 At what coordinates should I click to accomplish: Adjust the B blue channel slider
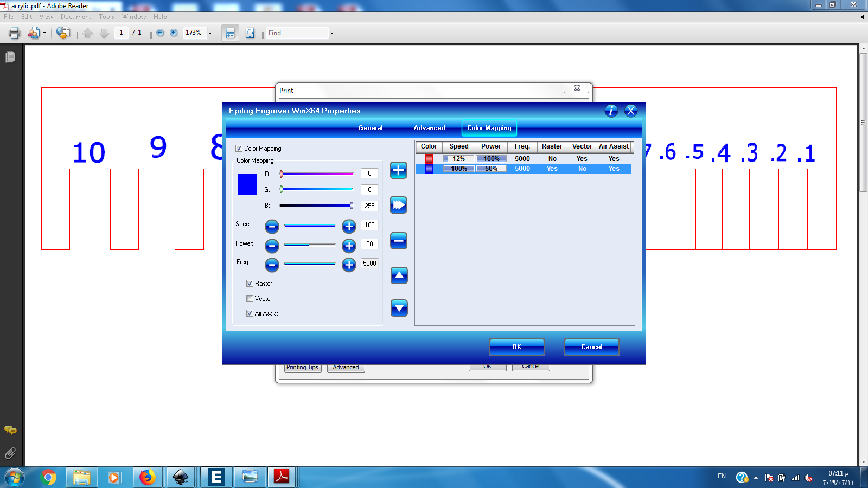tap(316, 206)
